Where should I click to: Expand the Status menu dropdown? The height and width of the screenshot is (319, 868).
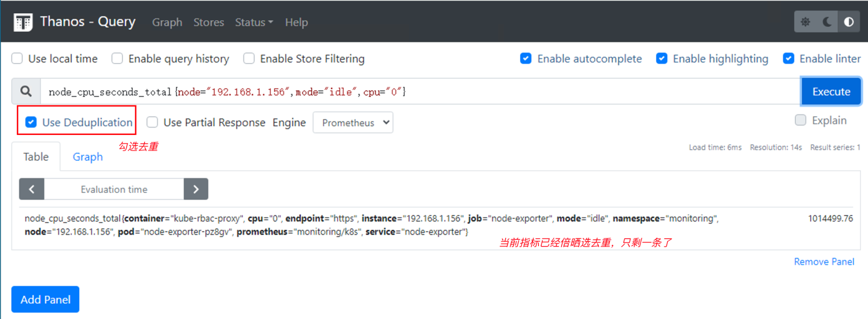(x=254, y=23)
